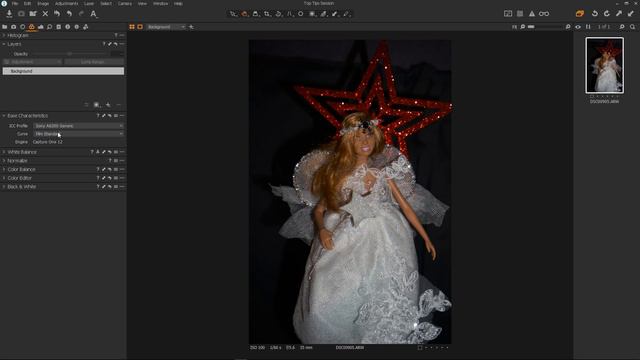
Task: Collapse the Base Characteristics panel
Action: 4,116
